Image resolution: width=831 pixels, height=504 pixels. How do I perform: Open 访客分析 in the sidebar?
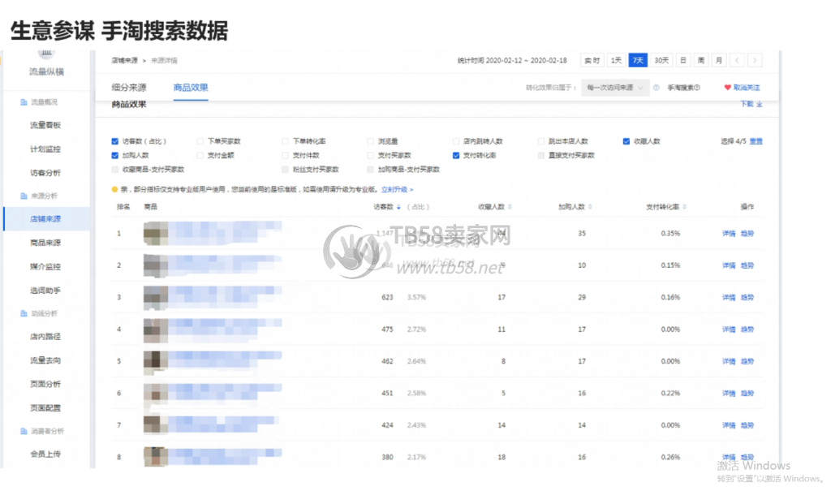point(45,173)
